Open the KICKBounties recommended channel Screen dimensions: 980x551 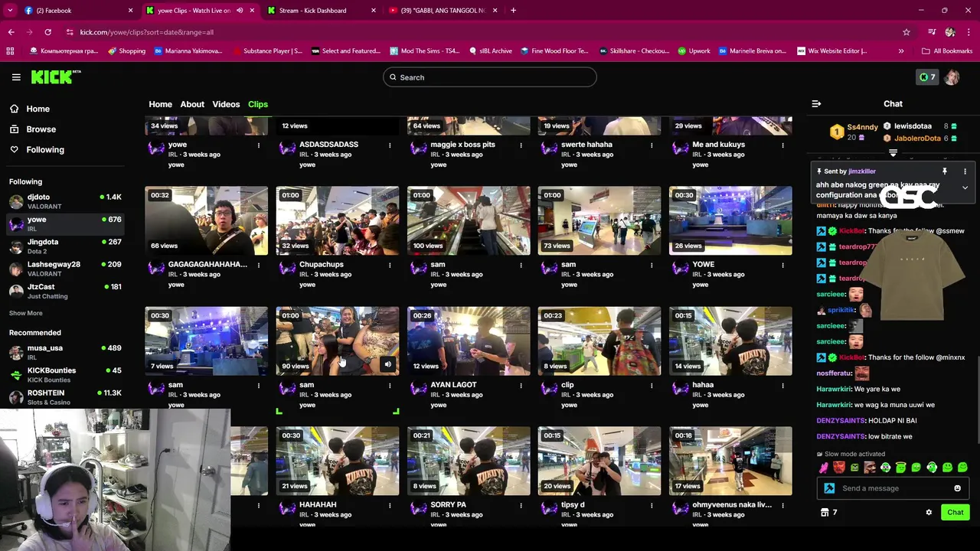(x=65, y=374)
